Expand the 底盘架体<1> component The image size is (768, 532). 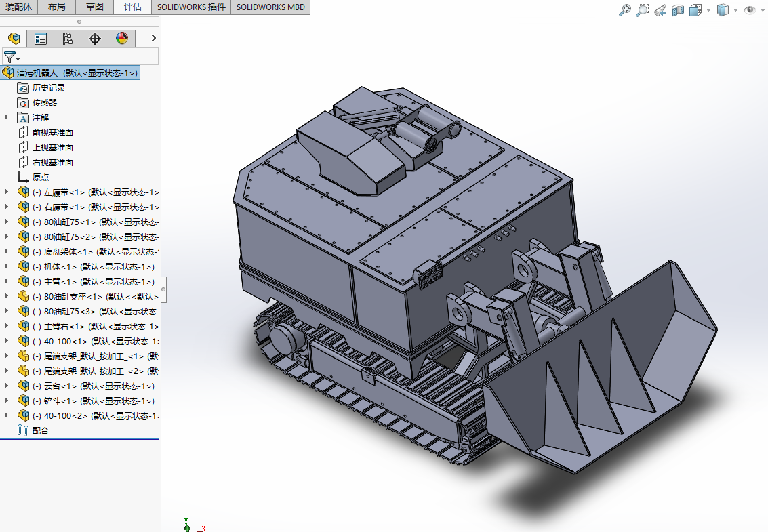point(7,252)
